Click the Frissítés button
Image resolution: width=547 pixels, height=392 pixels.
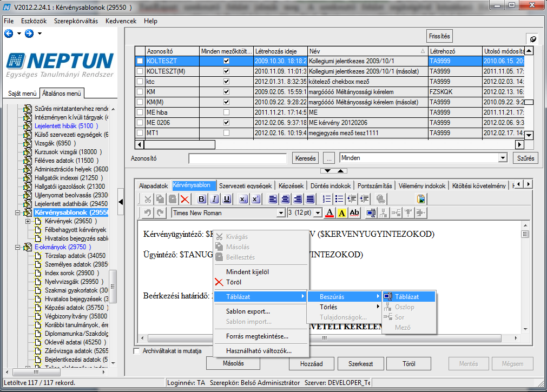(x=439, y=36)
